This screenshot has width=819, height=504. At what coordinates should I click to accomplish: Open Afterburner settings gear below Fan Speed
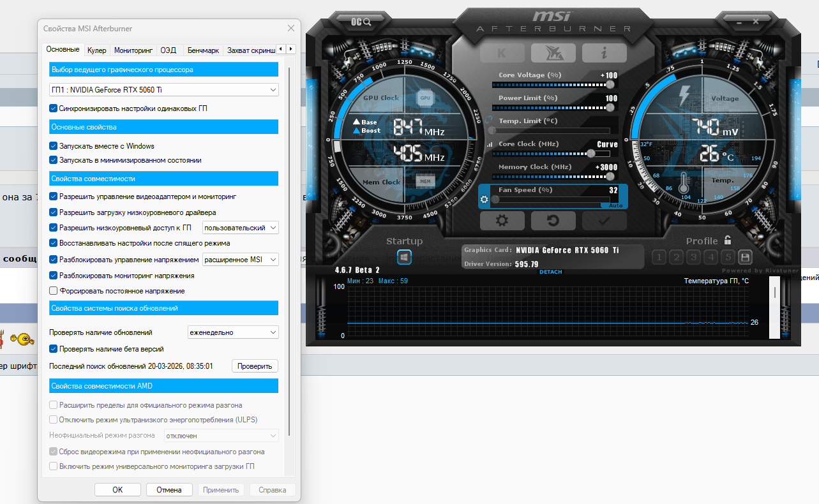point(502,221)
